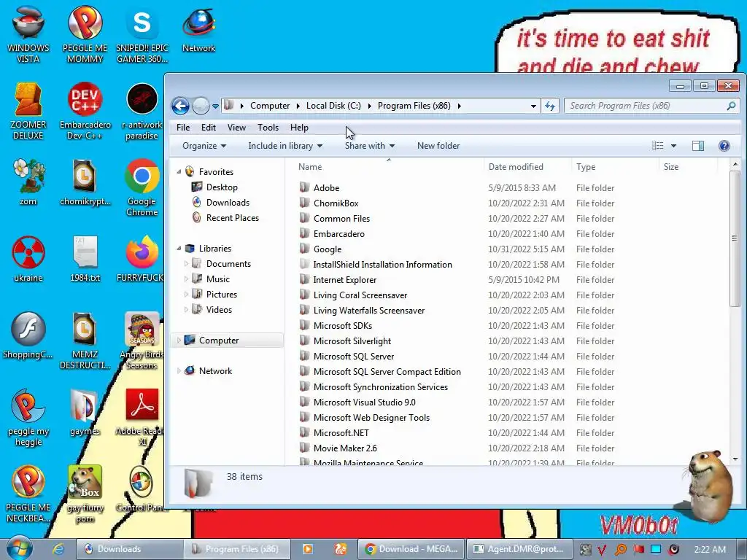The width and height of the screenshot is (747, 560).
Task: Select the Google folder icon
Action: point(304,249)
